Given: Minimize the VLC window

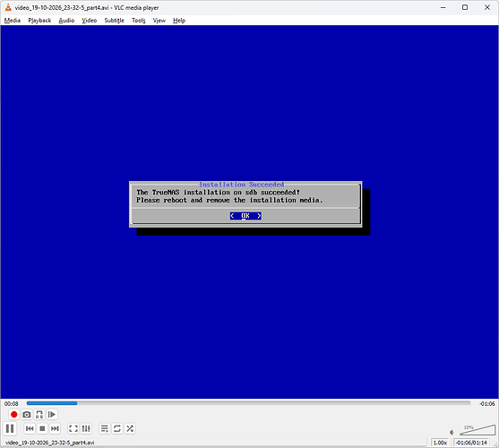Looking at the screenshot, I should point(443,7).
